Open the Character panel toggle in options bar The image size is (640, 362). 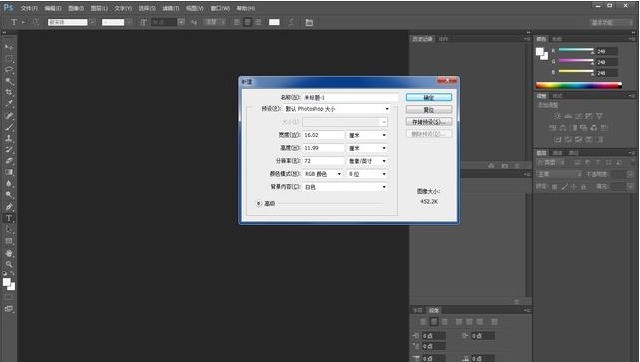(309, 22)
